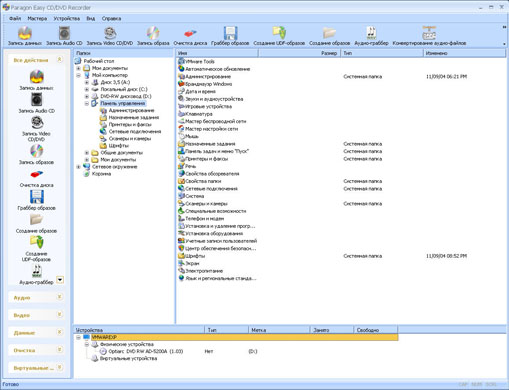This screenshot has height=390, width=509.
Task: Open Граббер образов from the toolbar
Action: click(x=230, y=36)
